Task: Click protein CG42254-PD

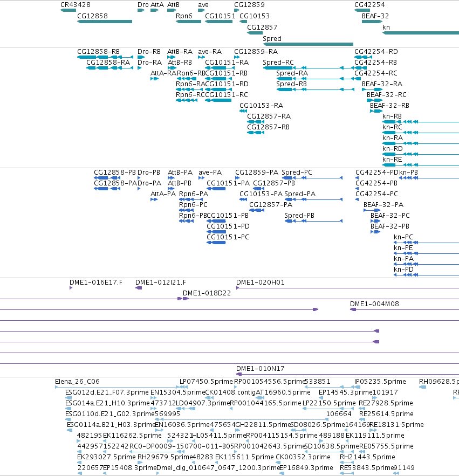Action: click(x=377, y=173)
